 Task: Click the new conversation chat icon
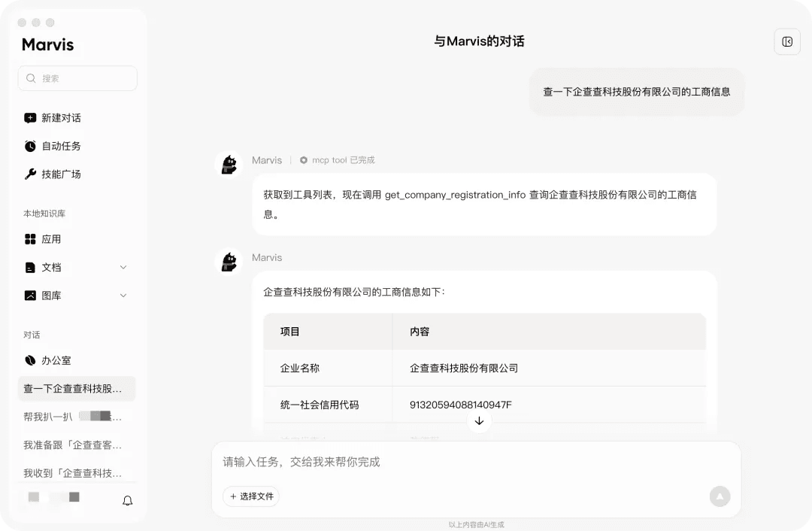pos(30,118)
